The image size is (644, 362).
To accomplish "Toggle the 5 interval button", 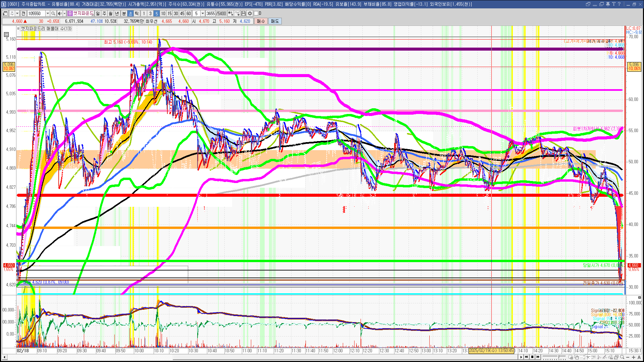I will tap(156, 13).
